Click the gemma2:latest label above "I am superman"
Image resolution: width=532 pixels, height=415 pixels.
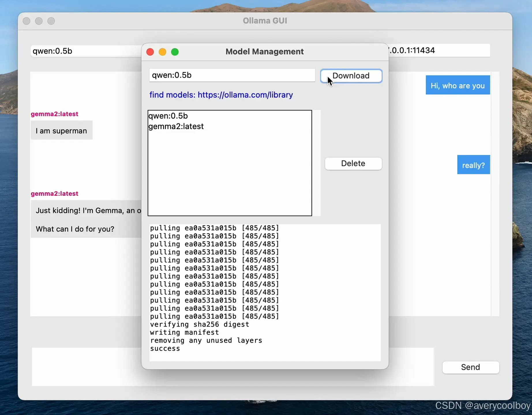click(x=55, y=114)
